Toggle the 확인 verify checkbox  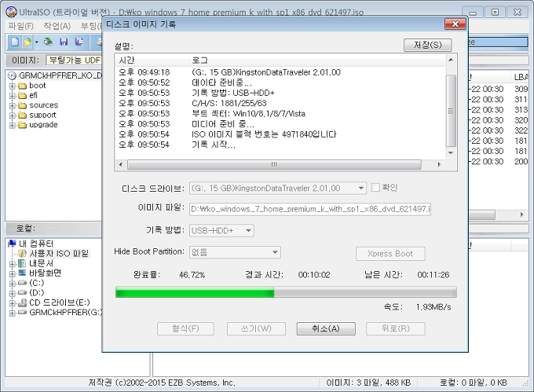coord(375,187)
